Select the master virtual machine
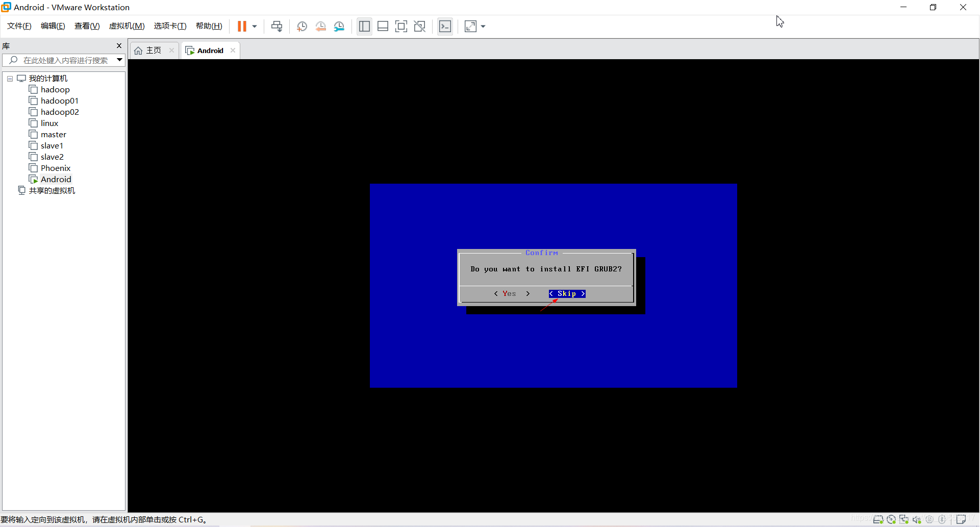Image resolution: width=980 pixels, height=527 pixels. point(54,135)
